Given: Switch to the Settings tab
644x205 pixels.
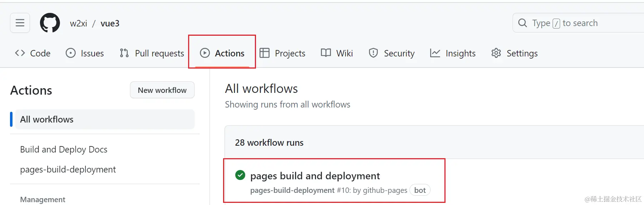Looking at the screenshot, I should 514,53.
